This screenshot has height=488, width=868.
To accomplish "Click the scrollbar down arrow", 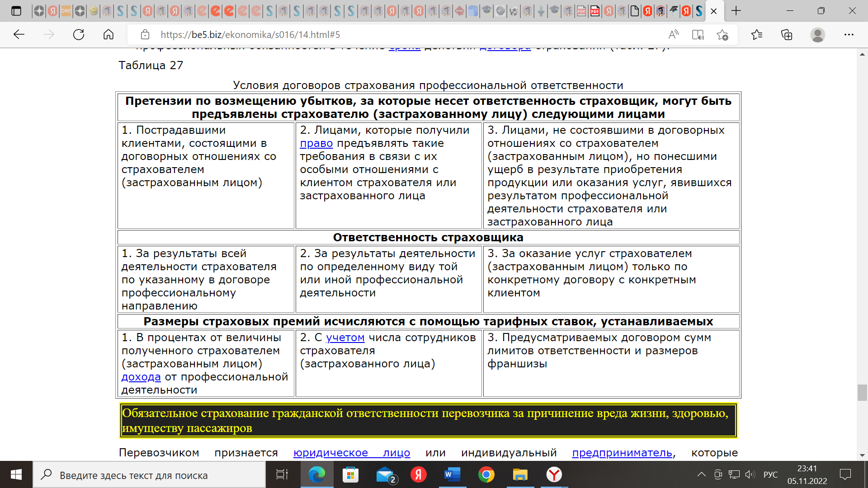I will click(862, 455).
